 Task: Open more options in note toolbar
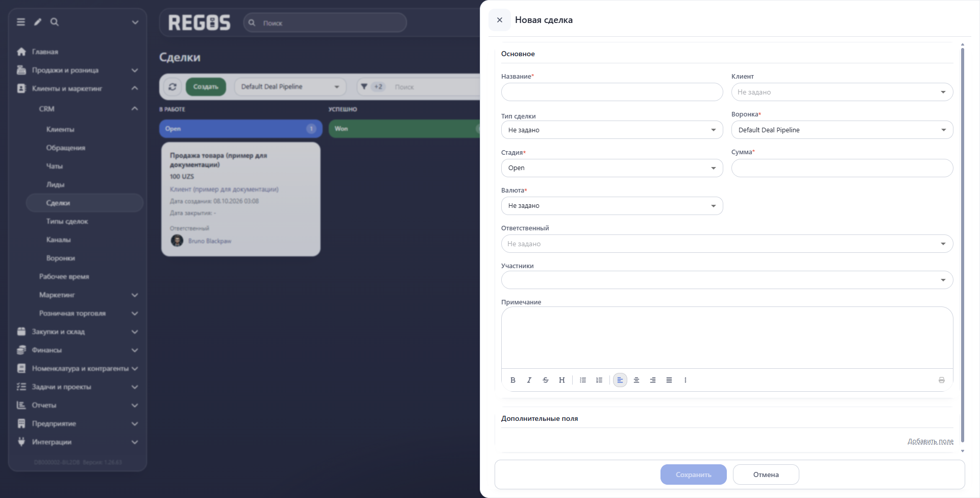[x=685, y=380]
